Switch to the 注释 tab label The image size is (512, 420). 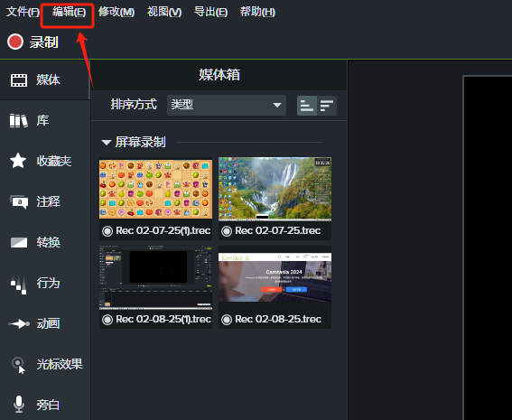pos(49,201)
